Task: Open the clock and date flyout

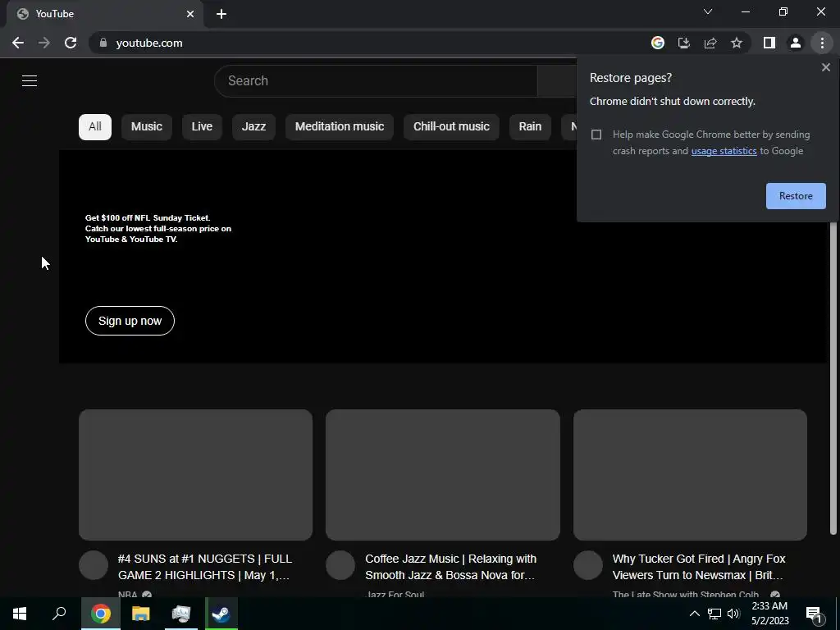Action: 769,614
